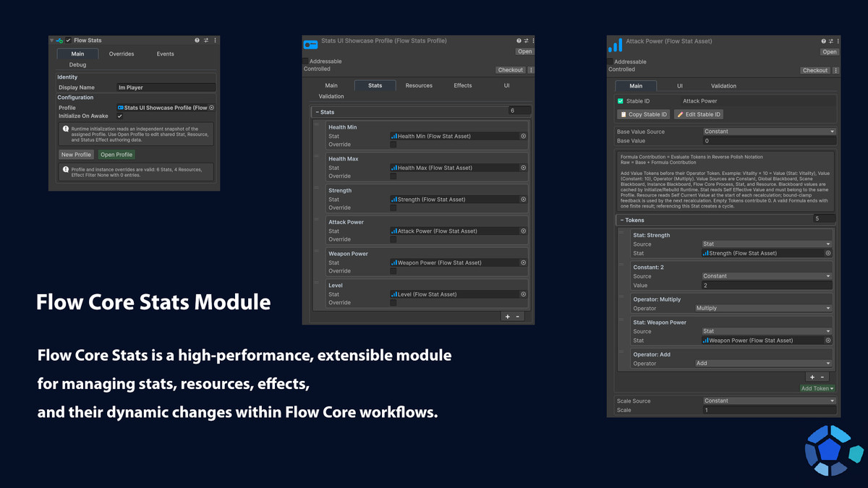The image size is (868, 488).
Task: Open Source dropdown for Stat: Strength token
Action: (767, 244)
